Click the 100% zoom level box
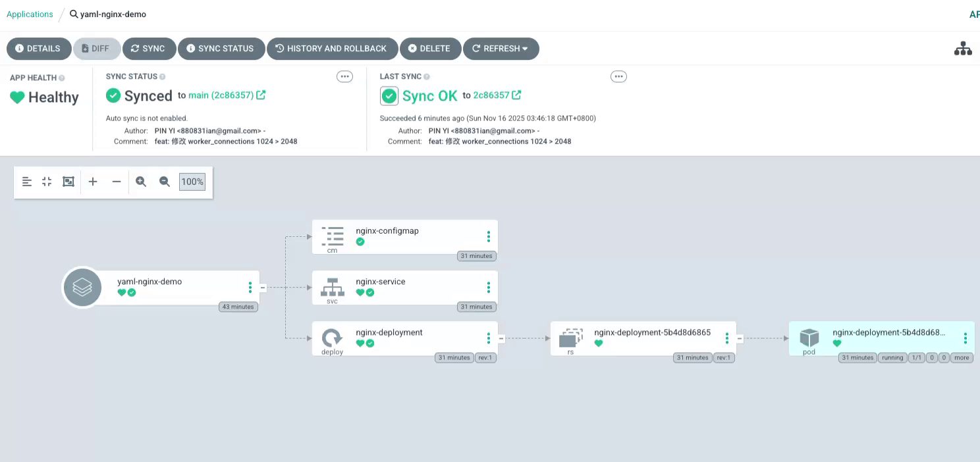 tap(192, 182)
